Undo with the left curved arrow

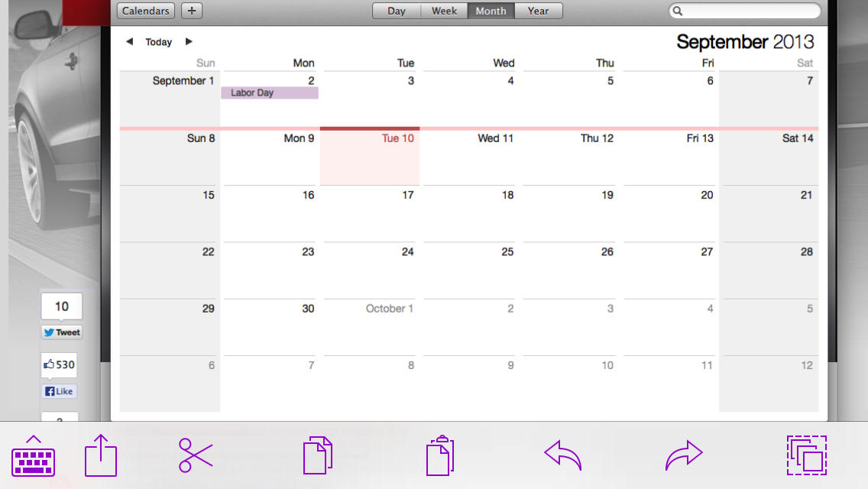point(562,455)
